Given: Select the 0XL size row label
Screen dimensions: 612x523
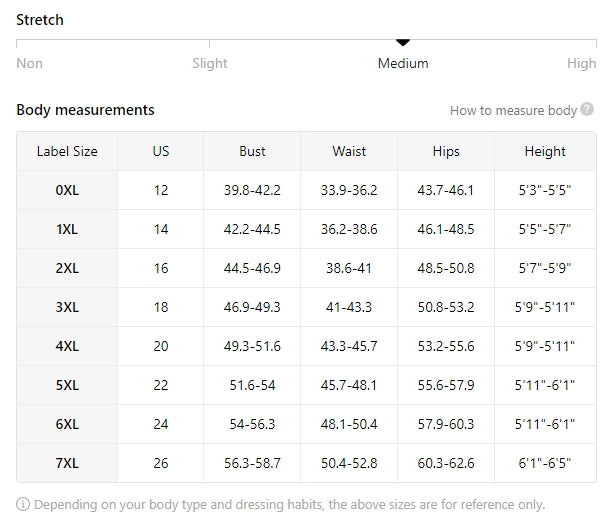Looking at the screenshot, I should [67, 190].
